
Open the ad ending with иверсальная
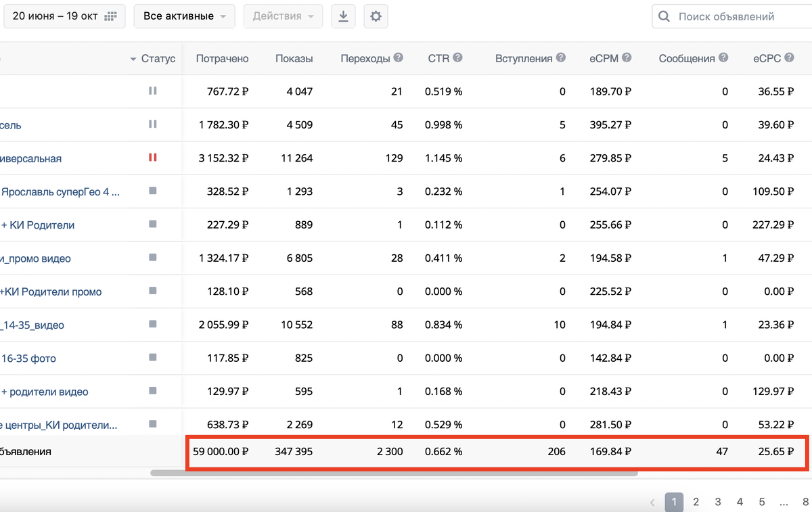click(30, 158)
